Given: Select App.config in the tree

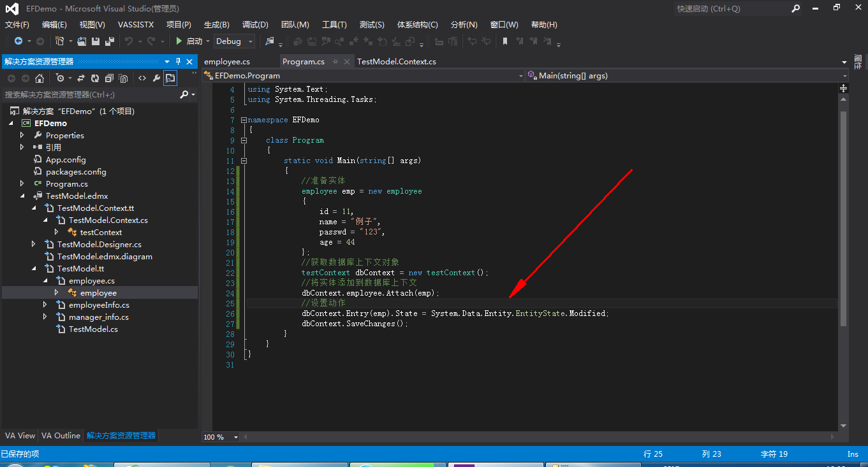Looking at the screenshot, I should click(65, 159).
